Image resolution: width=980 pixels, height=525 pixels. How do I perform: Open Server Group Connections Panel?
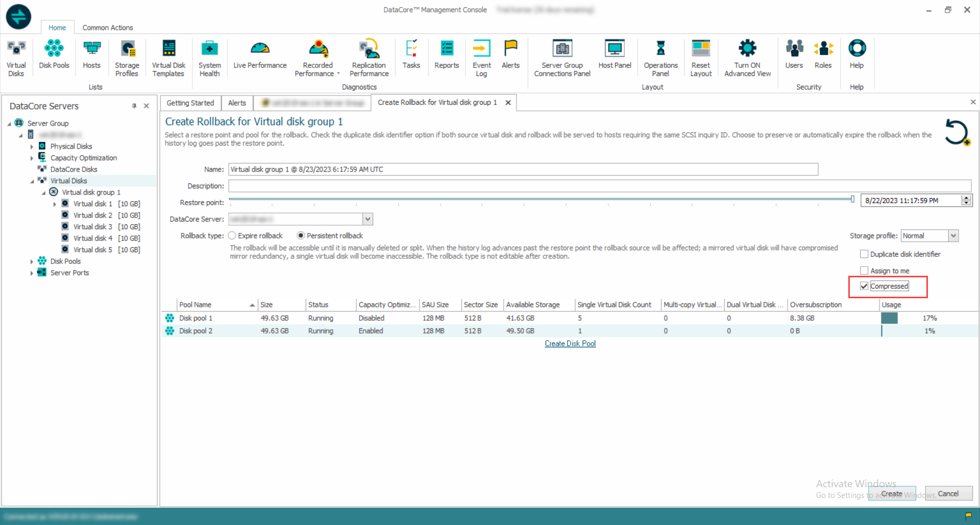(x=562, y=58)
